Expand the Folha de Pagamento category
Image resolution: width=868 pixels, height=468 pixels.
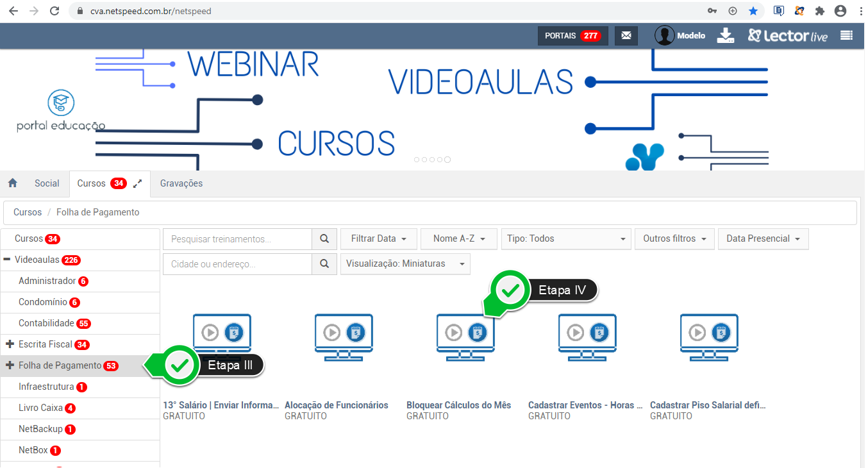tap(10, 366)
